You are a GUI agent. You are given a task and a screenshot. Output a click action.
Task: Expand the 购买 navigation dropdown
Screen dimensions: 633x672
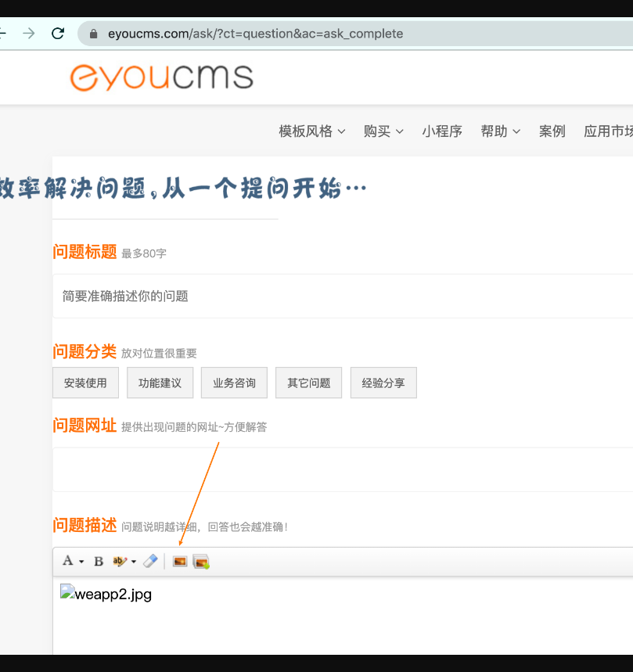(383, 131)
